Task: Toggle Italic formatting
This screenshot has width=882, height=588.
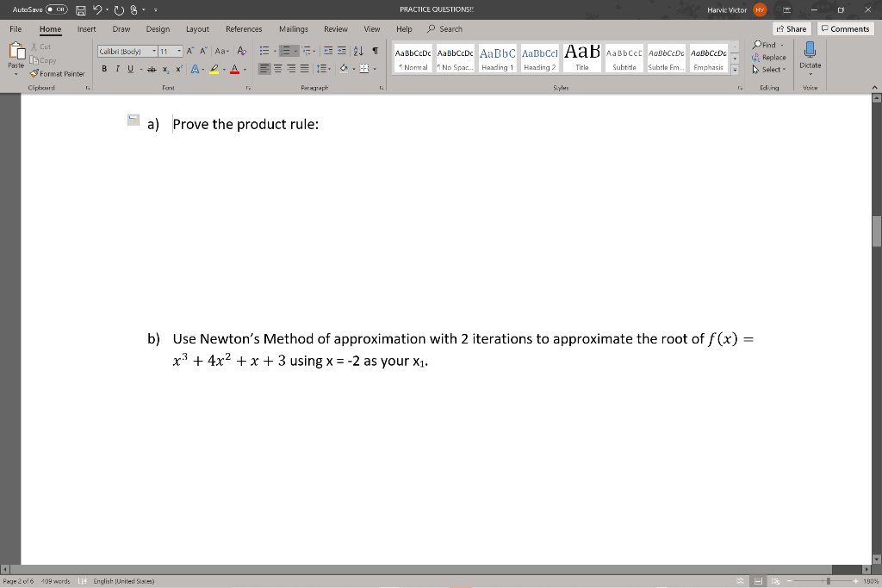Action: 117,67
